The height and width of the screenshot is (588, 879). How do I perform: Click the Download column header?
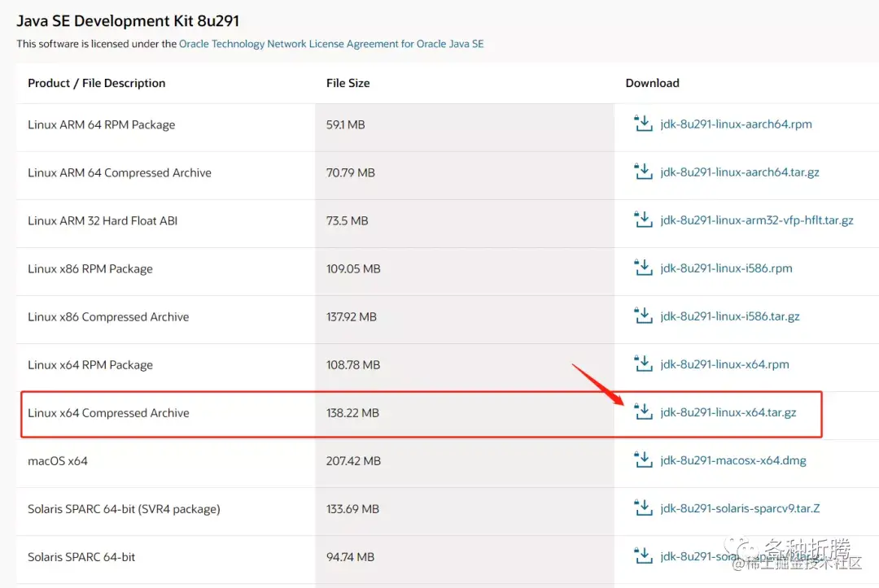(652, 83)
